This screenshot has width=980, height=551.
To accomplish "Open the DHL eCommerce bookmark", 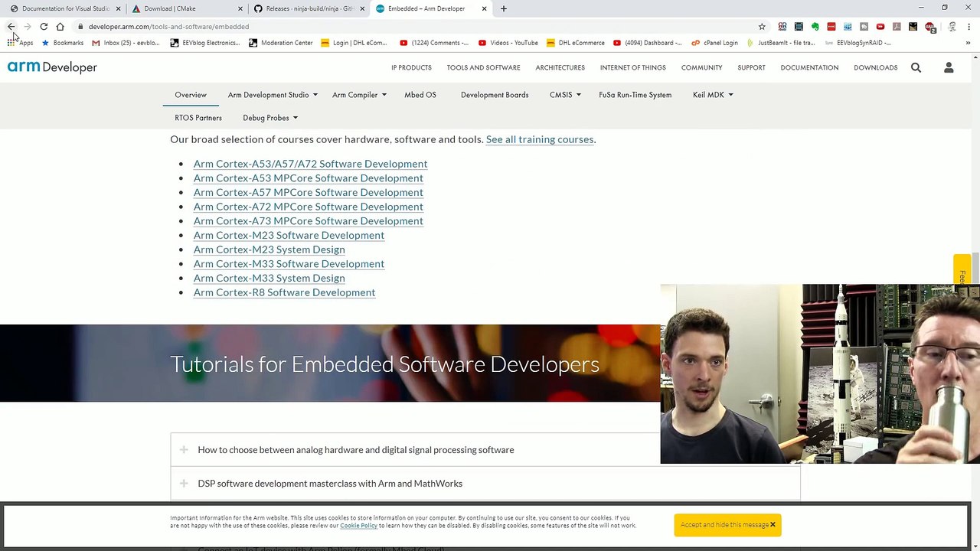I will (x=575, y=43).
